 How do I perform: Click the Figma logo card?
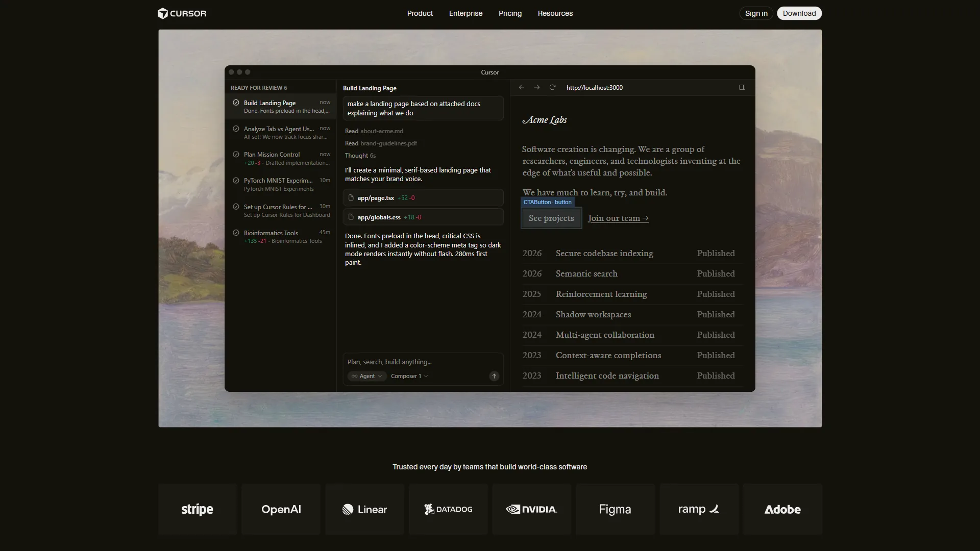[x=615, y=509]
